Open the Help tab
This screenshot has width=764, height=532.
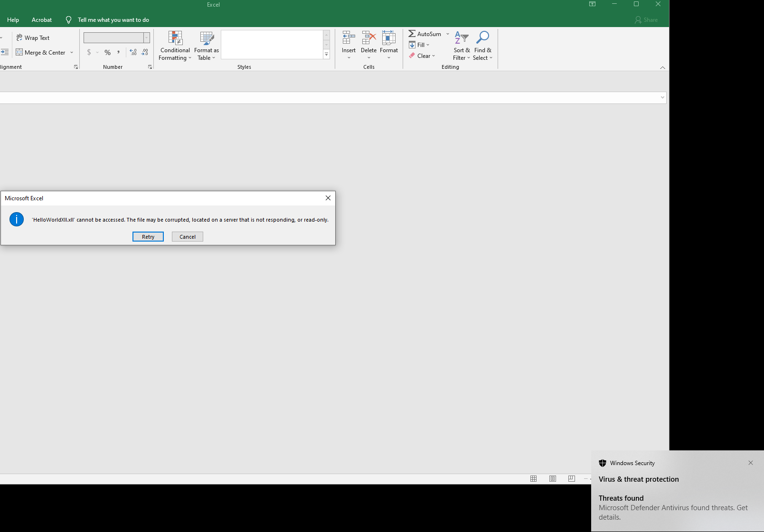coord(13,20)
